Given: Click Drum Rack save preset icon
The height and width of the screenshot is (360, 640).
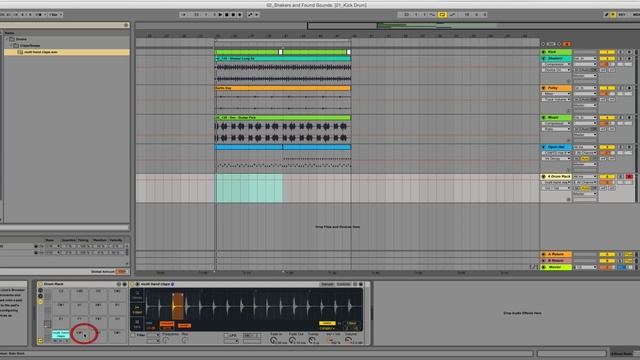Looking at the screenshot, I should point(124,284).
